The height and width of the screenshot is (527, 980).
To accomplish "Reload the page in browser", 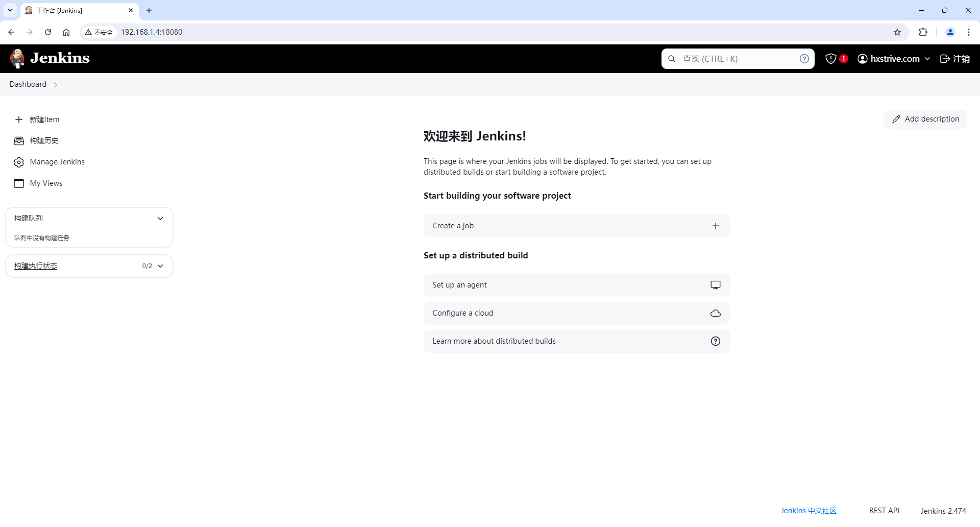I will point(48,32).
